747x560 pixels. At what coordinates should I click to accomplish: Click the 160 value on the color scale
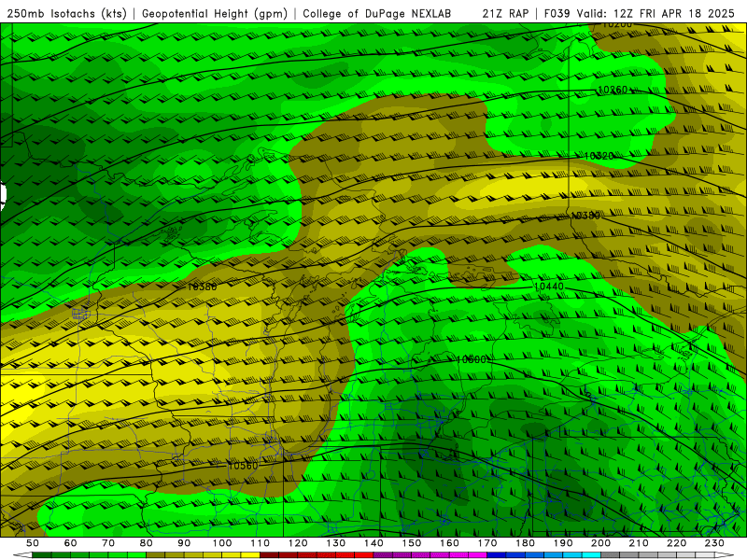(449, 543)
